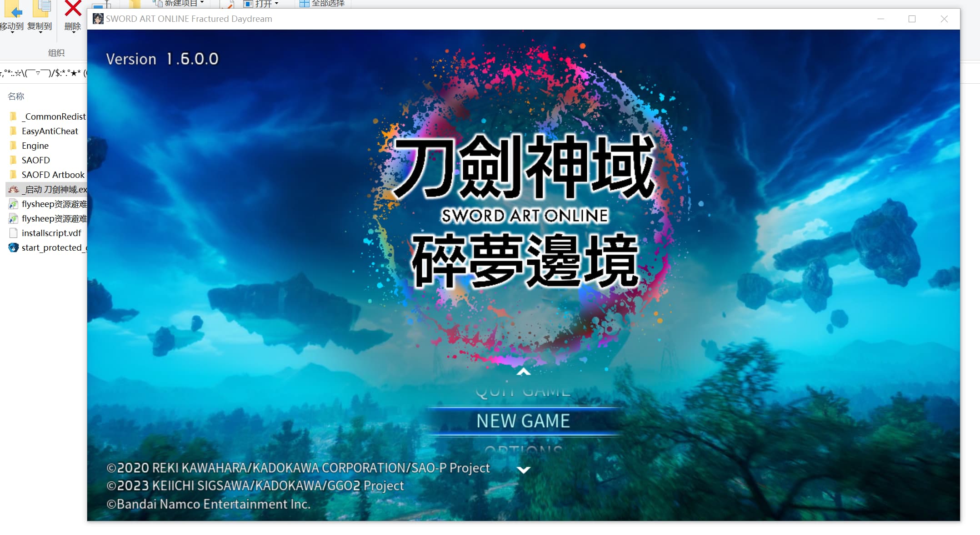Click the game window title bar icon
Image resolution: width=980 pixels, height=535 pixels.
pyautogui.click(x=98, y=19)
